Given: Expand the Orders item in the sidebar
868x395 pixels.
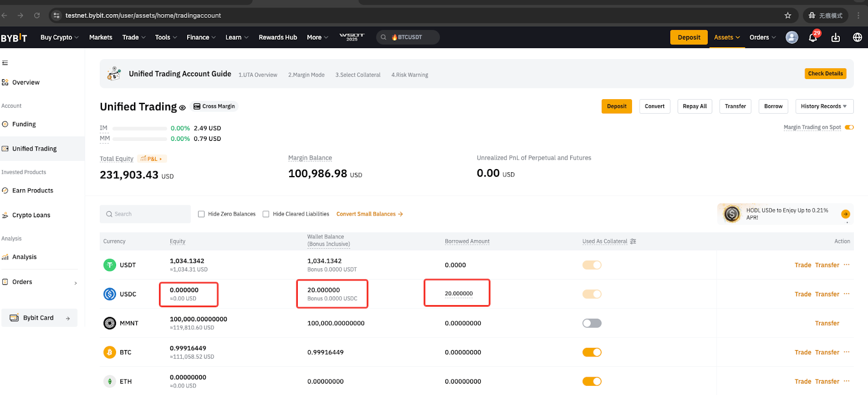Looking at the screenshot, I should click(x=39, y=282).
